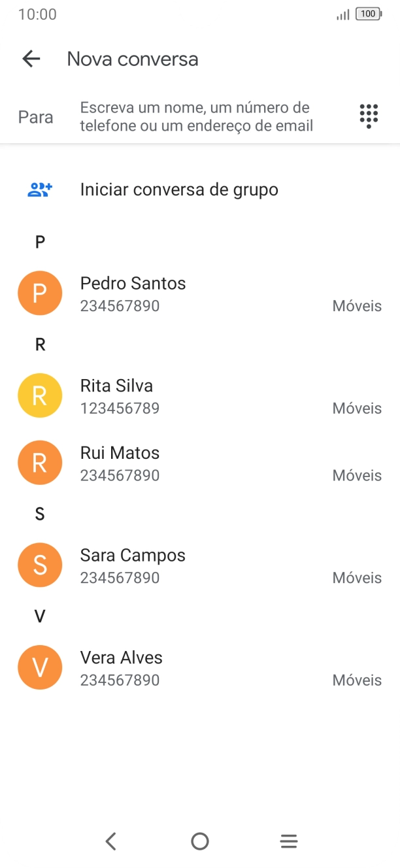Click Rui Matos's avatar circle
This screenshot has width=400, height=868.
(40, 462)
